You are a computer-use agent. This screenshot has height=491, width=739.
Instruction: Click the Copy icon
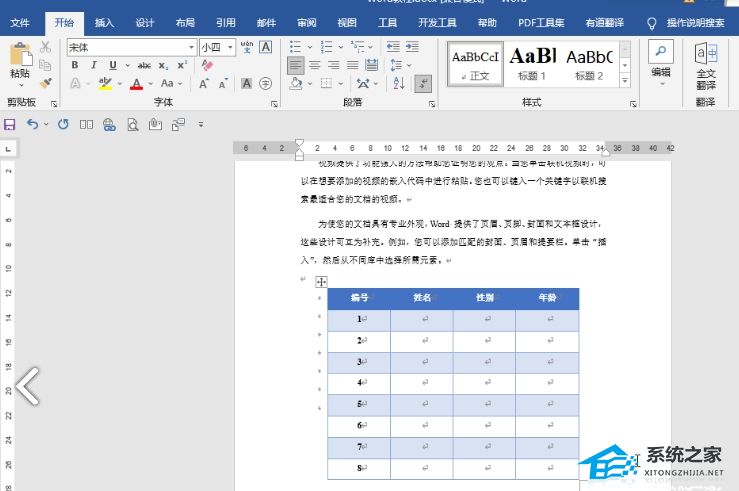coord(45,65)
